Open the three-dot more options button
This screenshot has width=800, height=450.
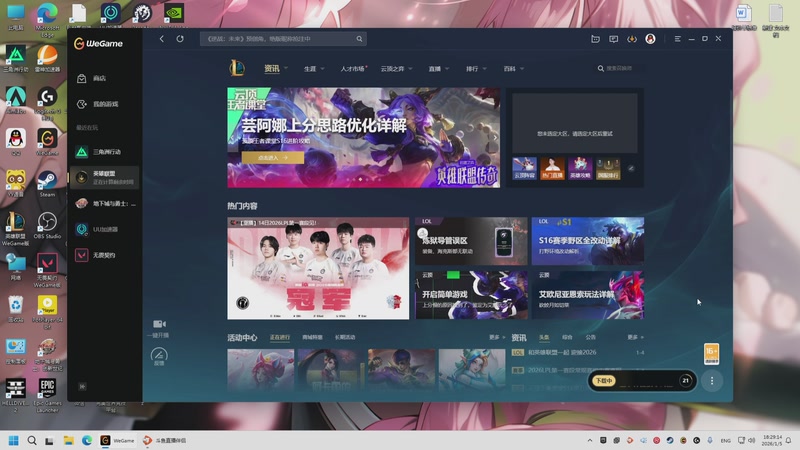712,381
